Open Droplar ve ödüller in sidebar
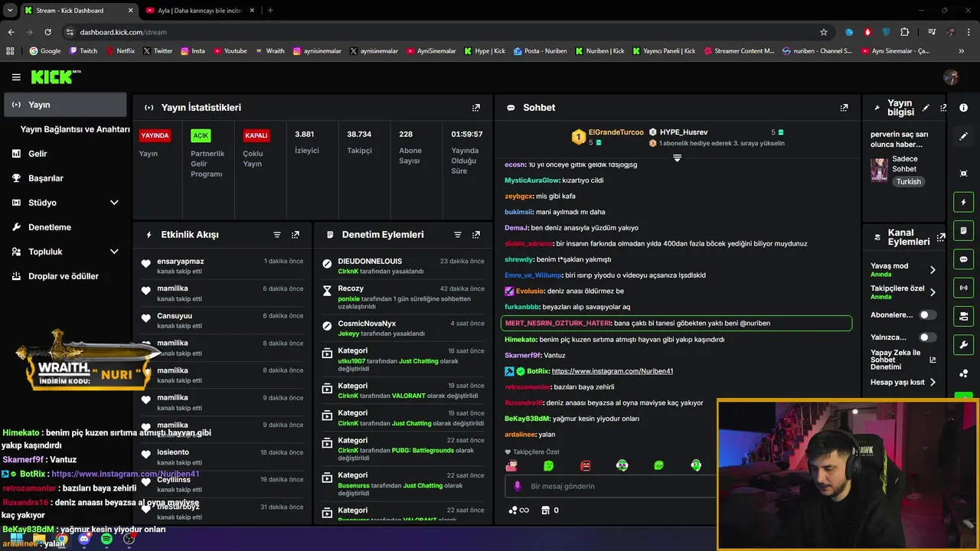 point(64,276)
